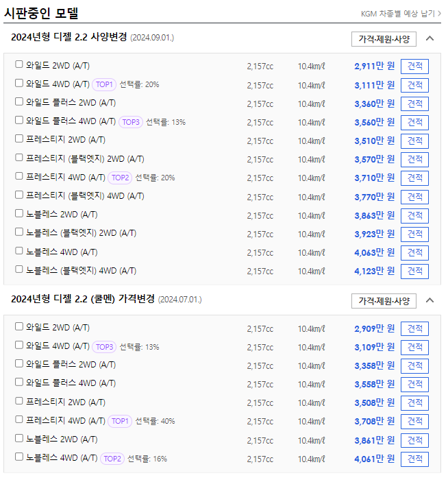Viewport: 448px width, 482px height.
Task: Check 쿨멘 와일드 플러스 4WD priced 3,558만 원
Action: [x=19, y=382]
